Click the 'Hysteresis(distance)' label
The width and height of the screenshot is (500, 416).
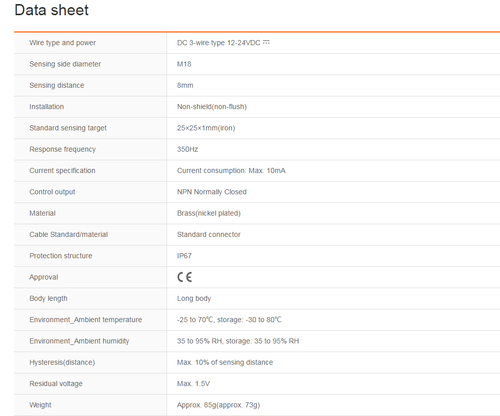pyautogui.click(x=62, y=363)
